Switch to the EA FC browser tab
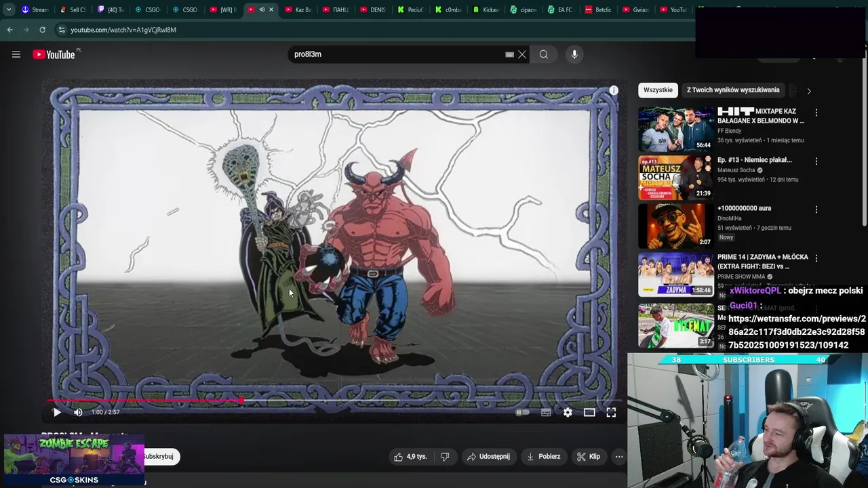Viewport: 868px width, 488px height. point(560,9)
